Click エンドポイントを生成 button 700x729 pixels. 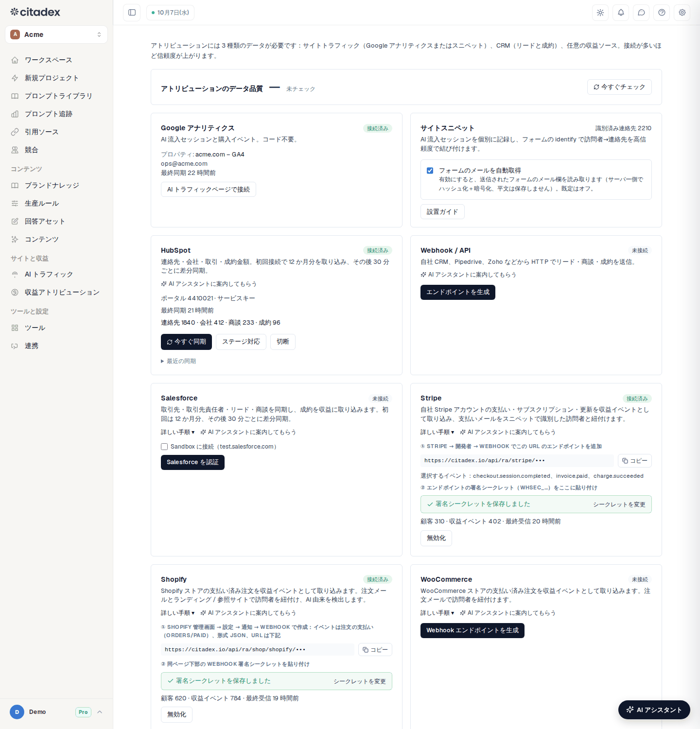(458, 292)
